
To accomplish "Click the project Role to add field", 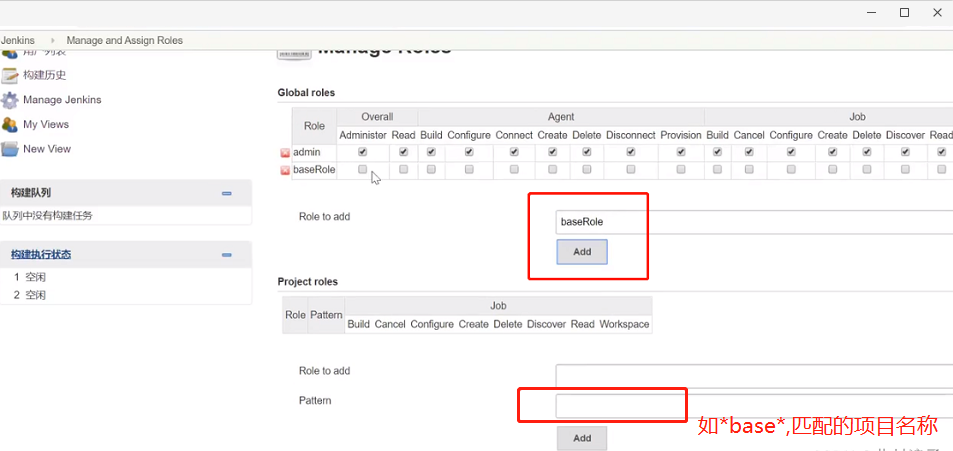I will pos(754,376).
